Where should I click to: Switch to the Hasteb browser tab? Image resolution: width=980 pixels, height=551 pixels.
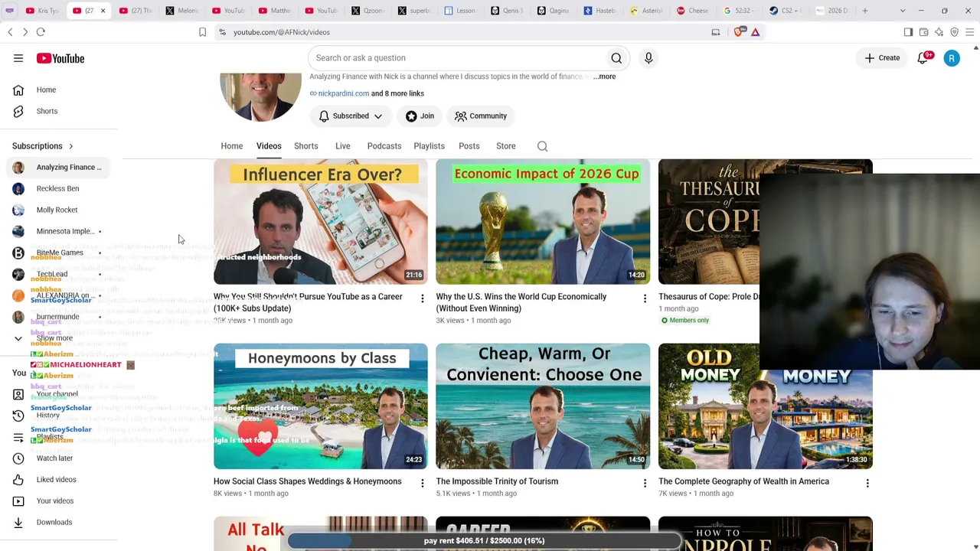(599, 11)
